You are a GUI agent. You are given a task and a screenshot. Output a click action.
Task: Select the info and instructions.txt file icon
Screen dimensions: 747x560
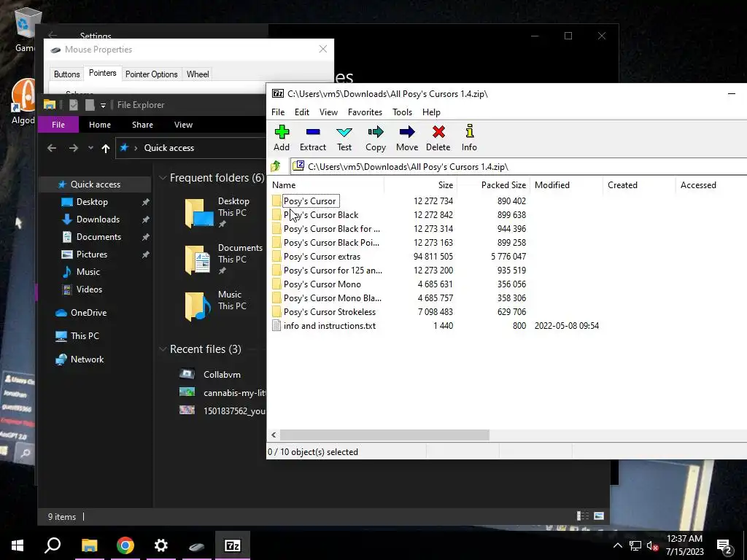click(x=276, y=326)
